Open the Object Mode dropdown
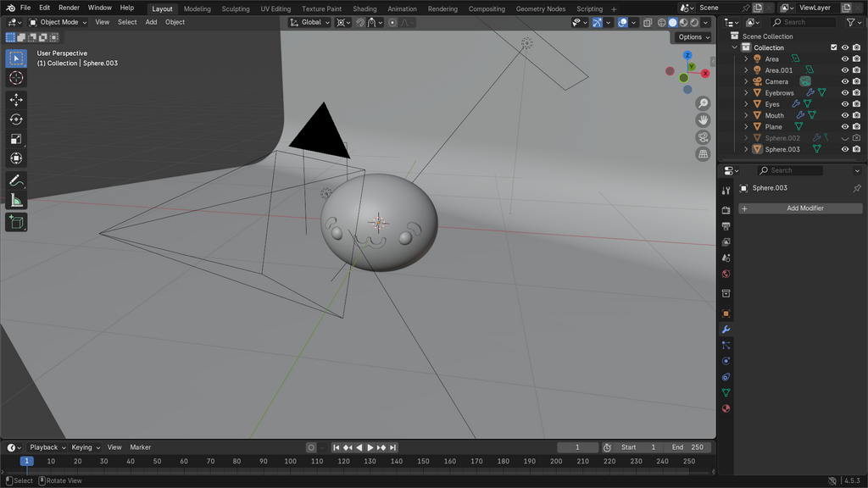The width and height of the screenshot is (868, 488). point(58,22)
